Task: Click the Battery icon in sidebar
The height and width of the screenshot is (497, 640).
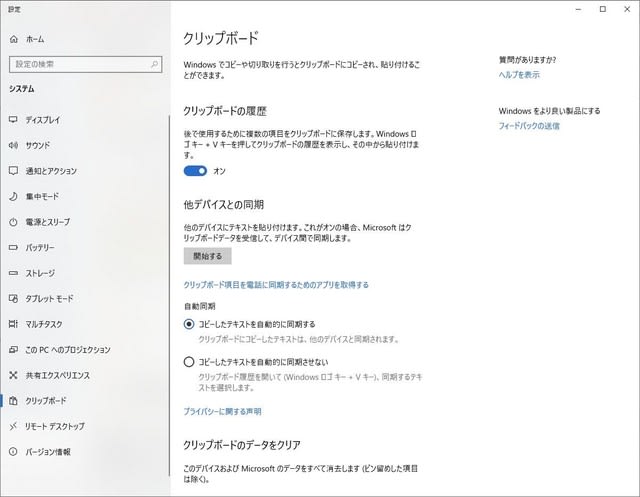Action: click(x=14, y=247)
